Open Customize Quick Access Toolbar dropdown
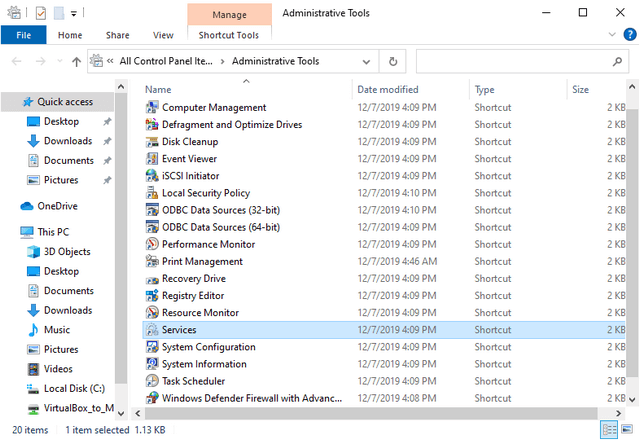This screenshot has height=440, width=640. pyautogui.click(x=73, y=13)
